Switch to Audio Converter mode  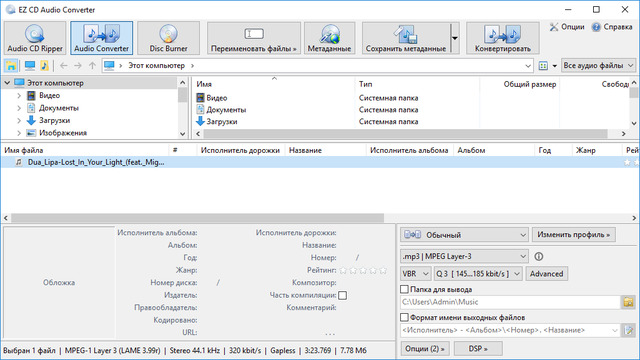[x=102, y=38]
